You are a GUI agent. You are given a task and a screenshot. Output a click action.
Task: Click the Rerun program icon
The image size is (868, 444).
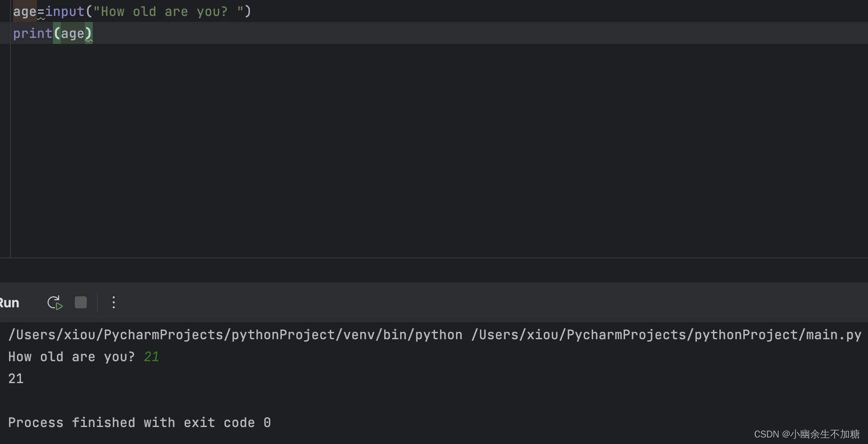pos(55,302)
